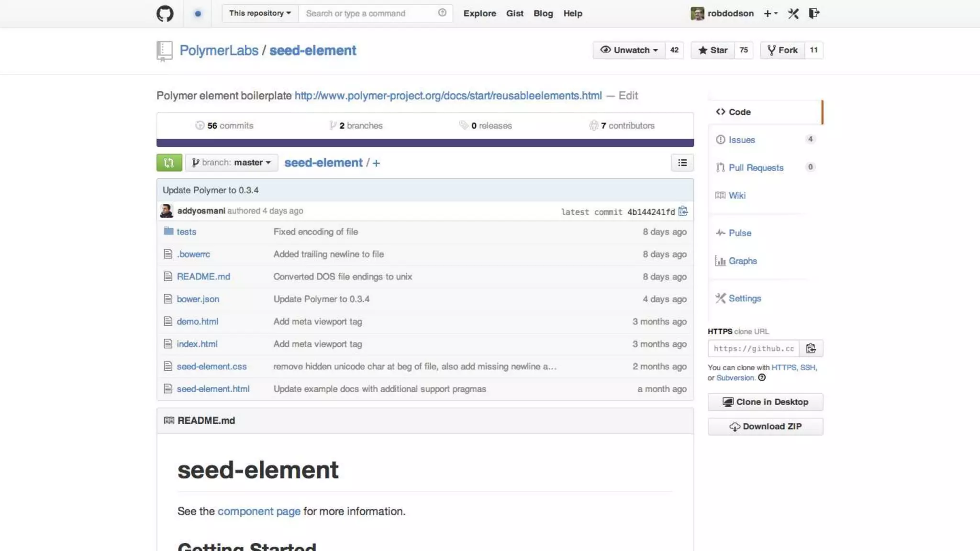Open the This repository search scope dropdown
Screen dimensions: 980x551
click(x=260, y=13)
